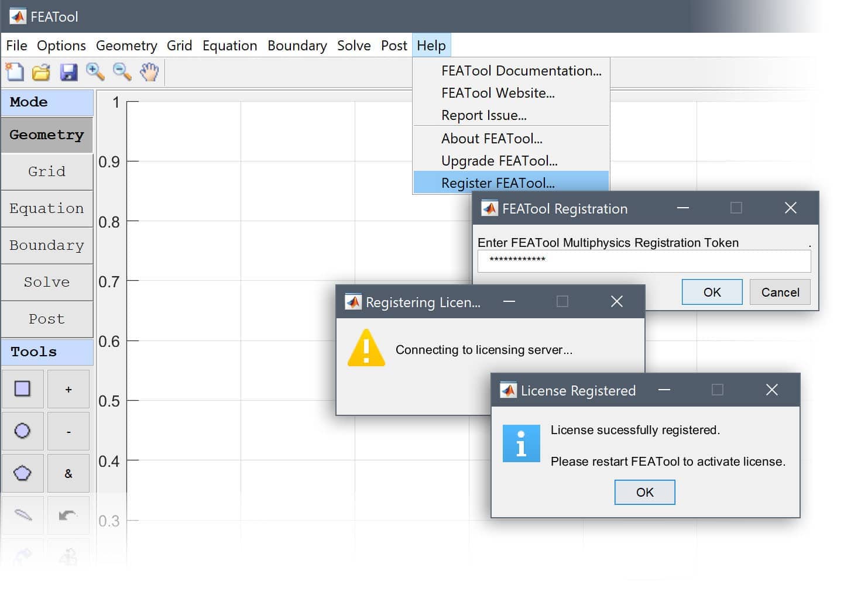Choose FEATool Documentation... from Help menu
Screen dimensions: 868x609
[x=511, y=71]
